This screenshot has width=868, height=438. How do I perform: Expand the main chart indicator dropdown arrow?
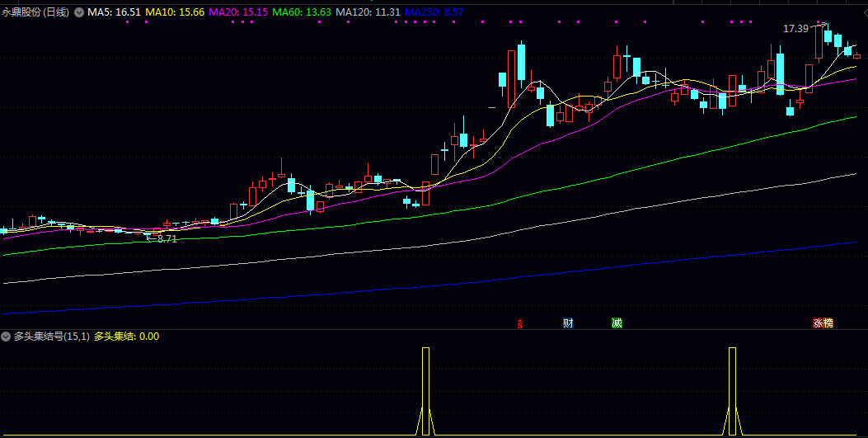click(x=79, y=13)
